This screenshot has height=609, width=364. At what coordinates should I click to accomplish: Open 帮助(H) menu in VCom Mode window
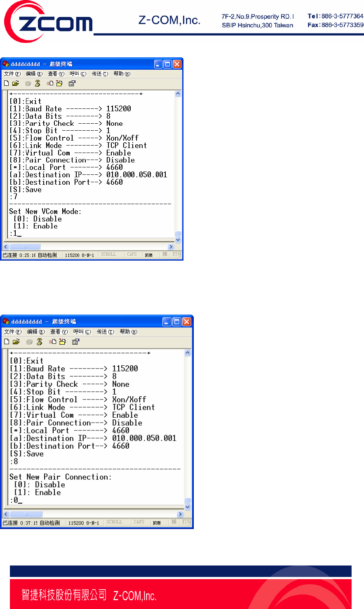pyautogui.click(x=122, y=74)
